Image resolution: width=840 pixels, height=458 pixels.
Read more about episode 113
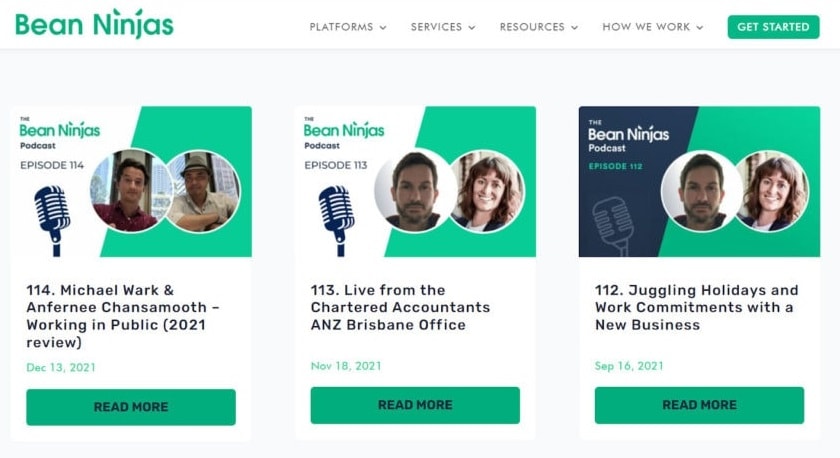click(415, 406)
